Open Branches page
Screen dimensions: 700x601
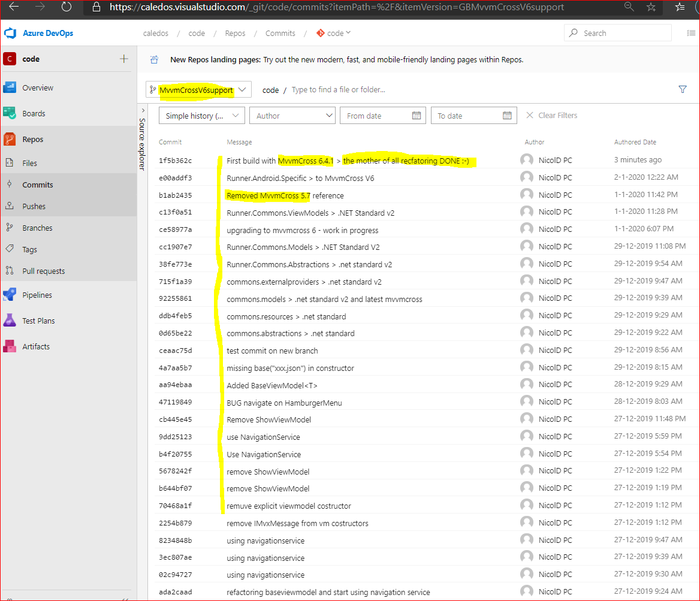pyautogui.click(x=37, y=228)
